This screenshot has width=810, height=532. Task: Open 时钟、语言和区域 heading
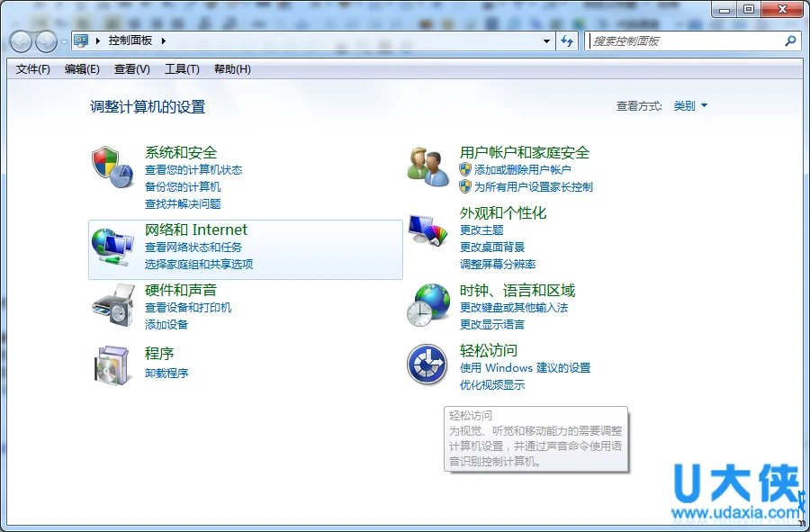coord(517,290)
